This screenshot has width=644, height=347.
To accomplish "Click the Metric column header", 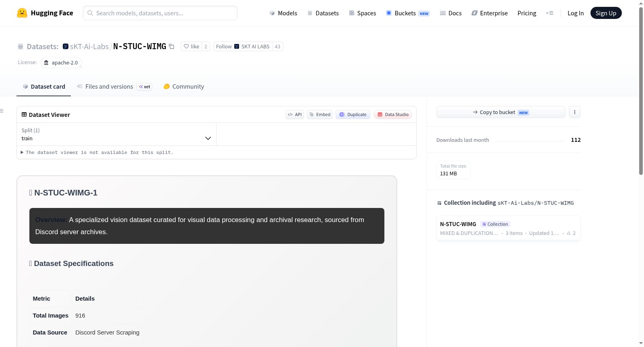I will tap(41, 299).
